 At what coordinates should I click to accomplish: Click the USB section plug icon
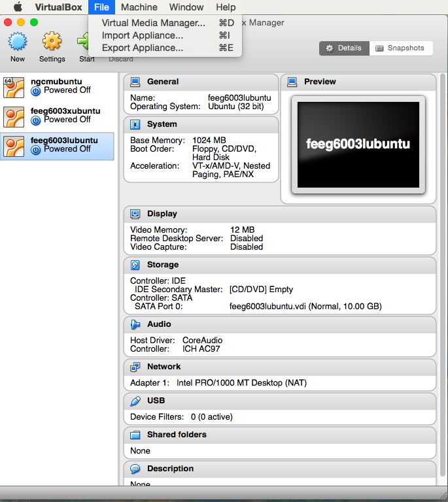[x=135, y=401]
